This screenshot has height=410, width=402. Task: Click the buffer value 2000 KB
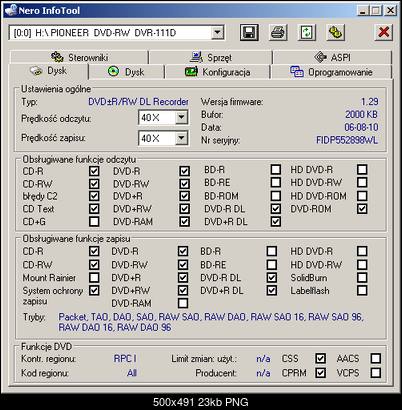point(361,115)
